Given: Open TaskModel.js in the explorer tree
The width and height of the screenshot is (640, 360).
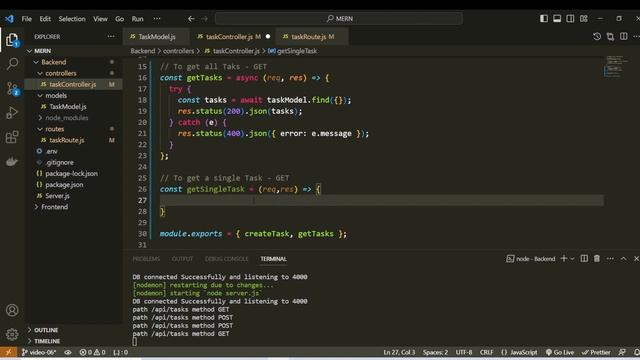Looking at the screenshot, I should tap(68, 107).
